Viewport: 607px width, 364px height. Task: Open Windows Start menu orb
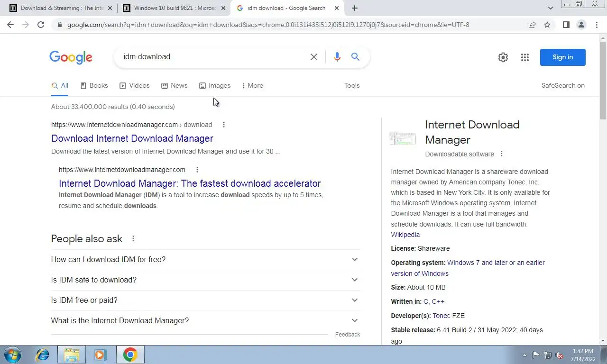coord(12,355)
